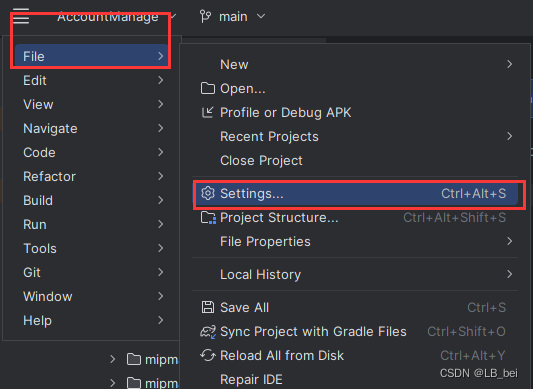Click the Ctrl+Alt+Y shortcut text
533x389 pixels.
(473, 356)
